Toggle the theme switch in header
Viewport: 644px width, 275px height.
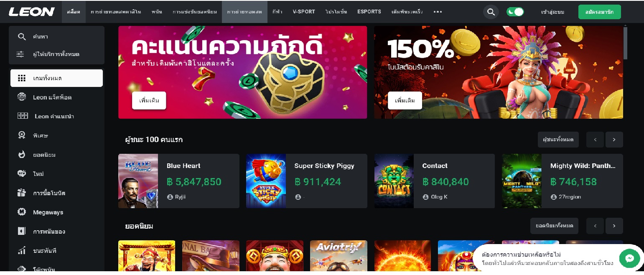pos(515,12)
